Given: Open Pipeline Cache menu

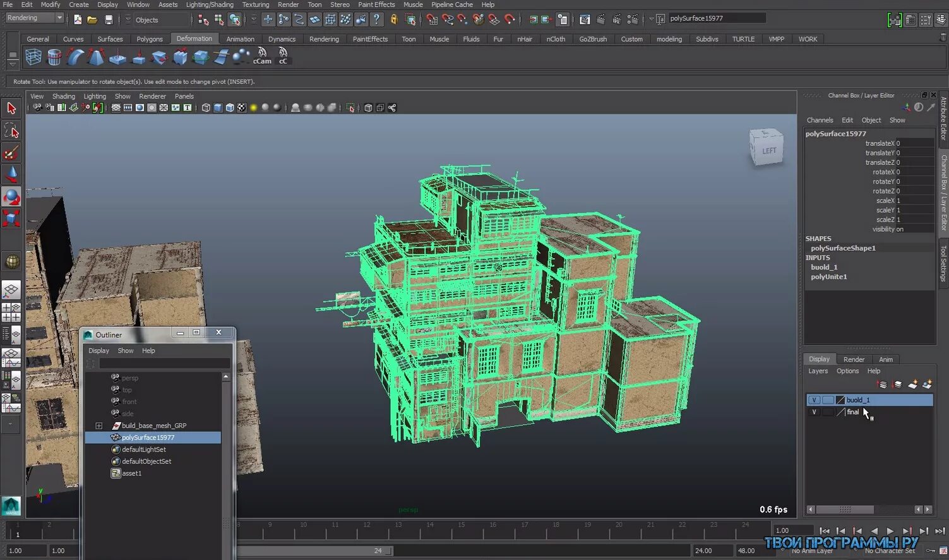Looking at the screenshot, I should pyautogui.click(x=452, y=4).
